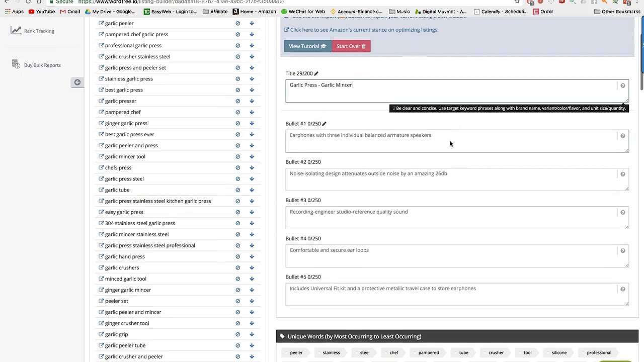Open the Music bookmarks folder
The image size is (644, 362).
399,12
